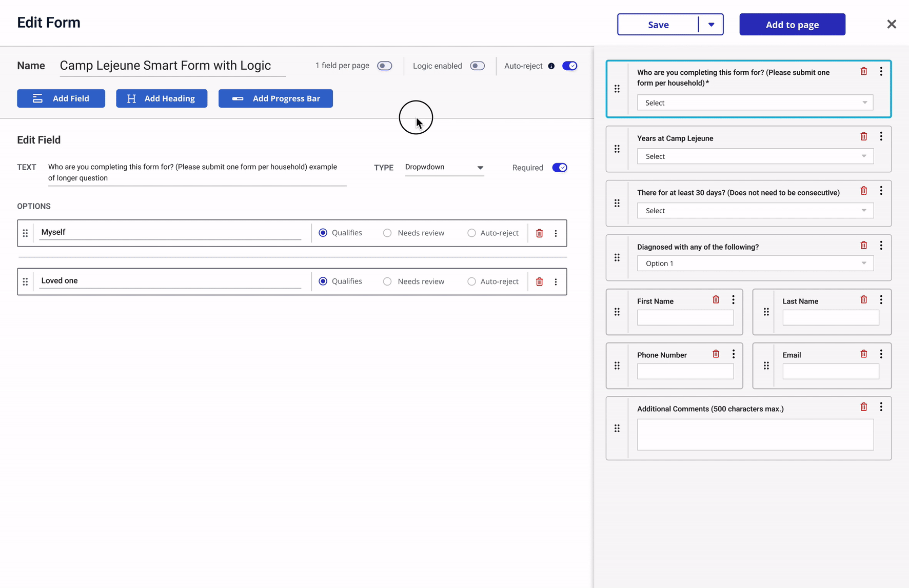Image resolution: width=909 pixels, height=588 pixels.
Task: Grab drag handle of Last Name field
Action: point(766,312)
